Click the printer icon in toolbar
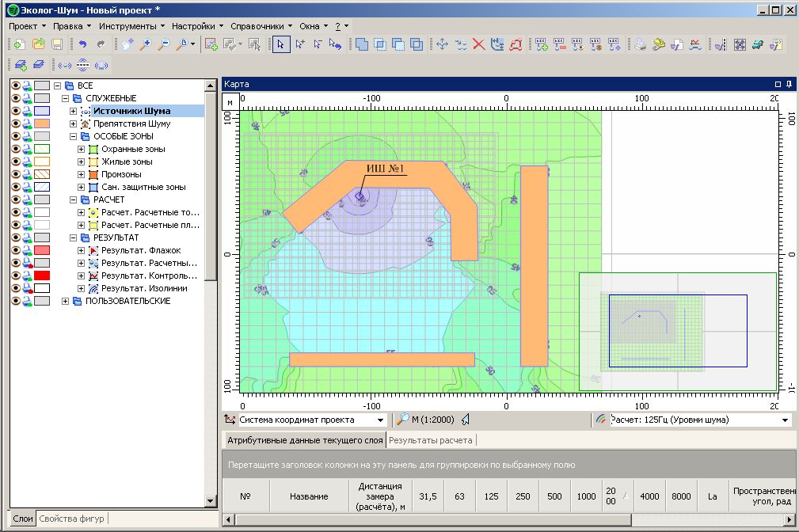 pyautogui.click(x=640, y=45)
